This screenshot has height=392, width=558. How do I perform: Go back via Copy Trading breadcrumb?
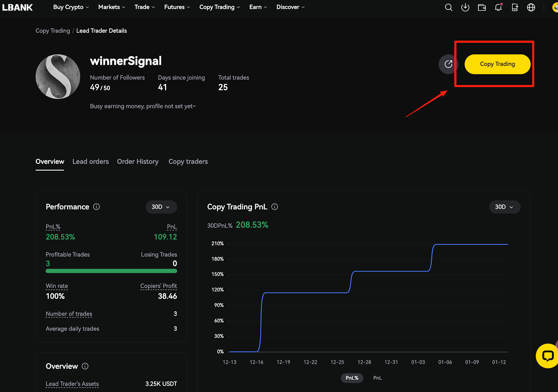53,31
